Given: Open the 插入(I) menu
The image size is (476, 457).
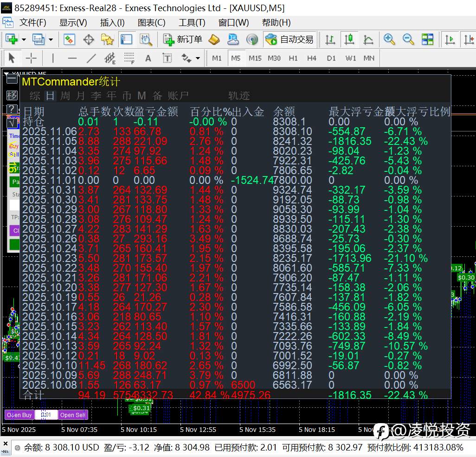Looking at the screenshot, I should [x=112, y=22].
